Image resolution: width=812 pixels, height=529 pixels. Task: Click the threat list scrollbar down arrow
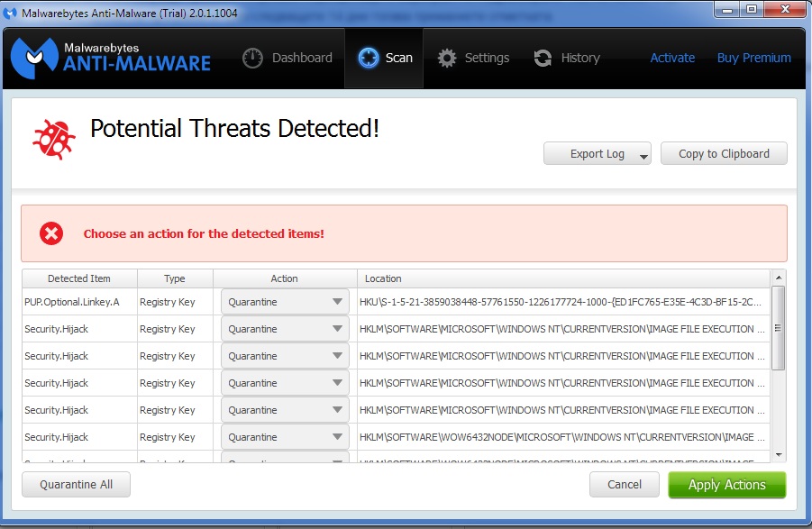(779, 455)
